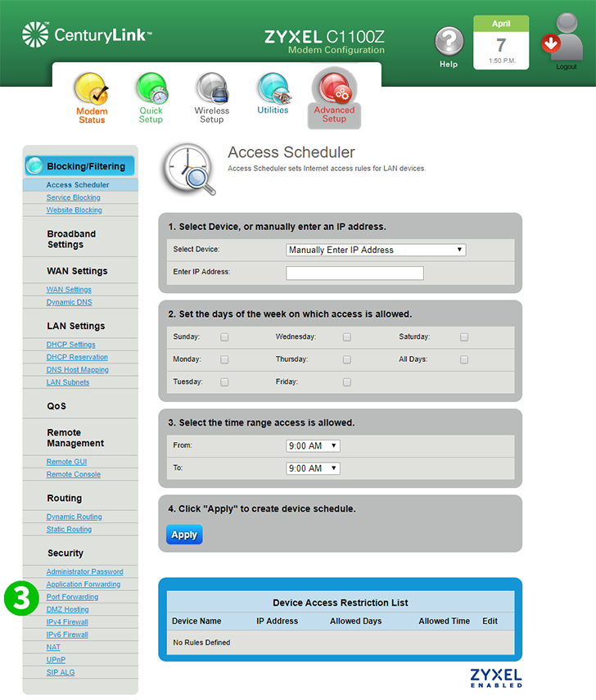Open the Administrator Password link
Screen dimensions: 596x700
85,571
